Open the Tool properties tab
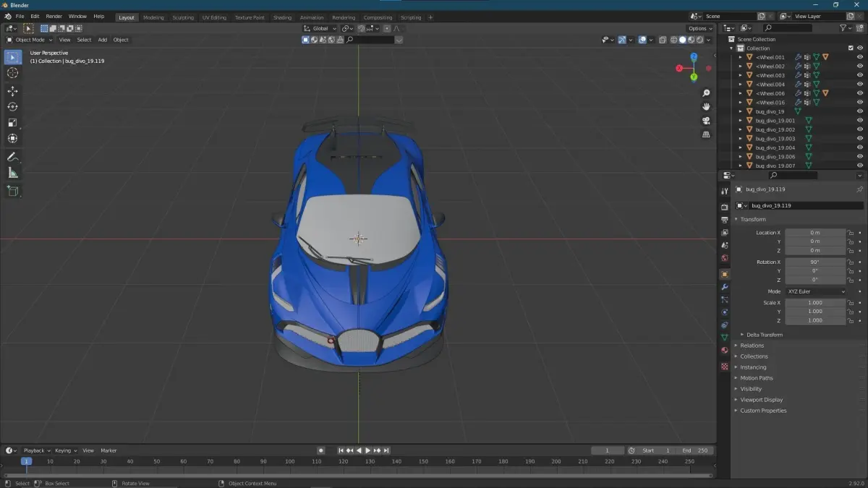This screenshot has height=488, width=868. pos(725,192)
